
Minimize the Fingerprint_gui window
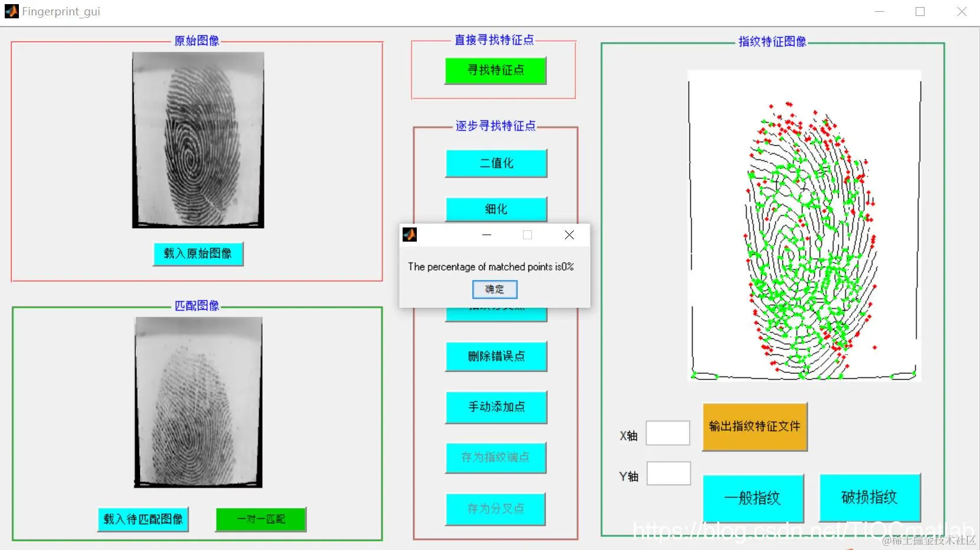879,12
